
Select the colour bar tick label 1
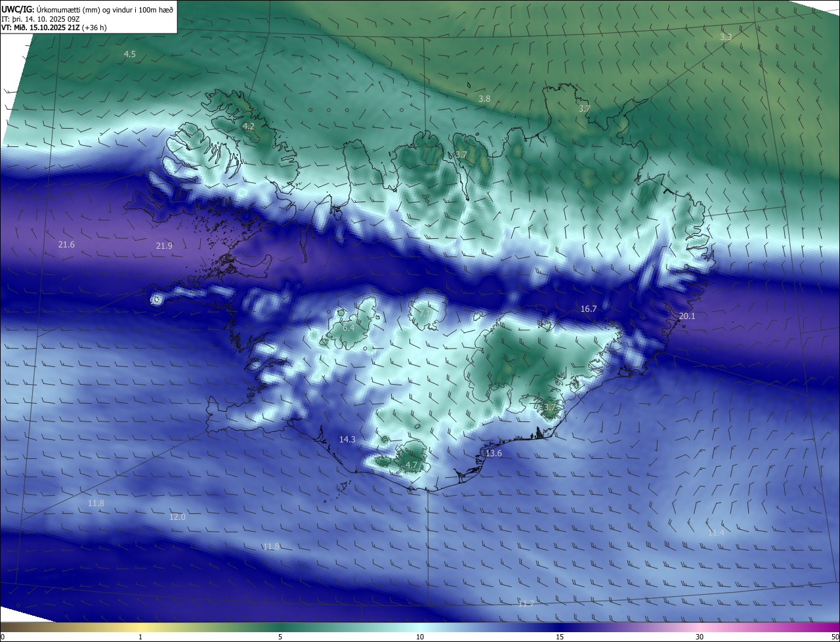(x=140, y=637)
